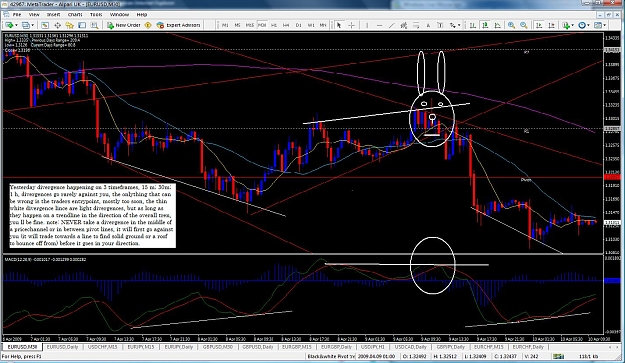Open the New Chart toolbar button
The width and height of the screenshot is (625, 363).
(9, 25)
